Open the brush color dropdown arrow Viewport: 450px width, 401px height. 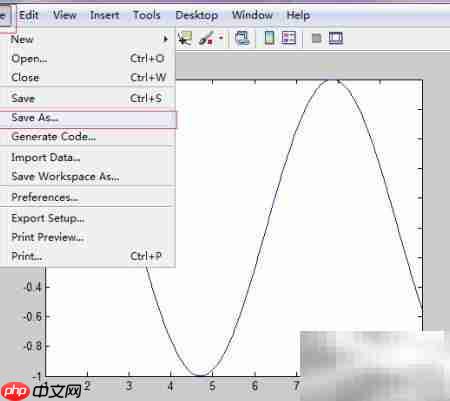(x=221, y=38)
